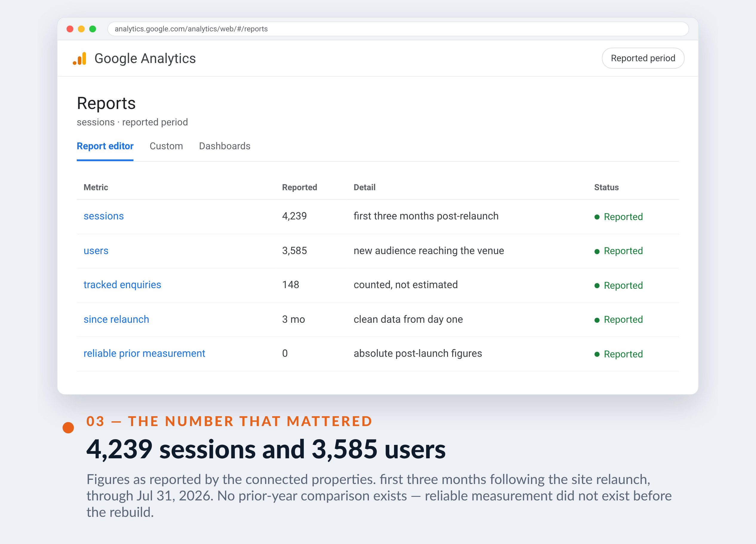The height and width of the screenshot is (544, 756).
Task: Open the since relaunch metric link
Action: [x=116, y=319]
